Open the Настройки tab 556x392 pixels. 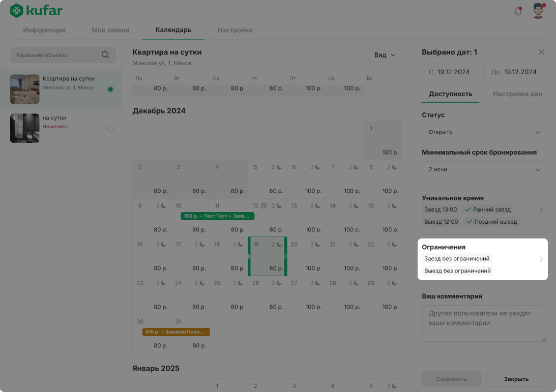235,30
